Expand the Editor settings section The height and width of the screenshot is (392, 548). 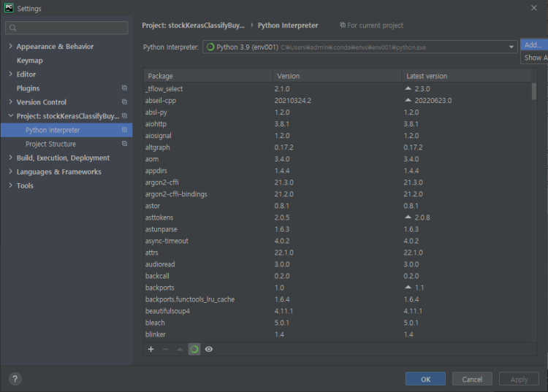click(10, 74)
